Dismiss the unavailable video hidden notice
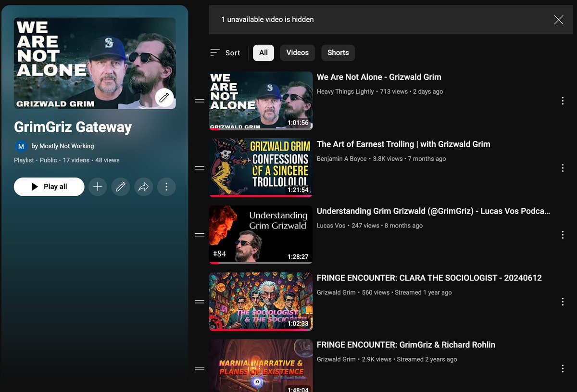This screenshot has width=577, height=392. tap(558, 20)
